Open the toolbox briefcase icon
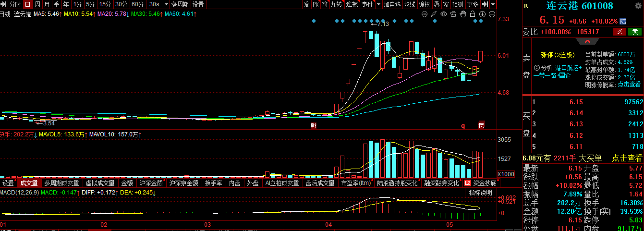The height and width of the screenshot is (231, 644). [453, 14]
